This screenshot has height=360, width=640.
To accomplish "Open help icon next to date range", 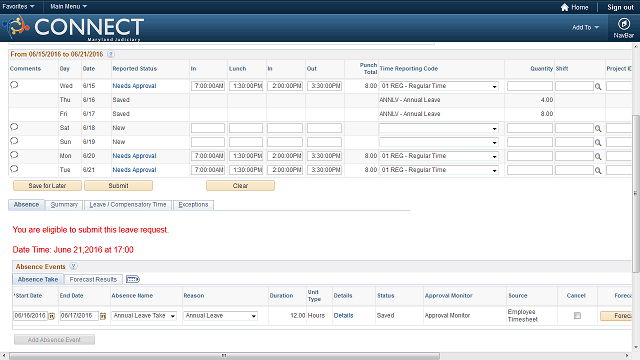I will coord(111,54).
